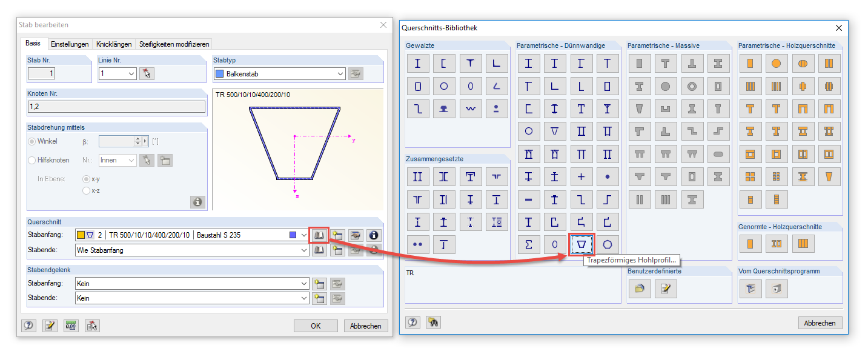Switch to the Basis tab
The height and width of the screenshot is (351, 868).
[33, 43]
